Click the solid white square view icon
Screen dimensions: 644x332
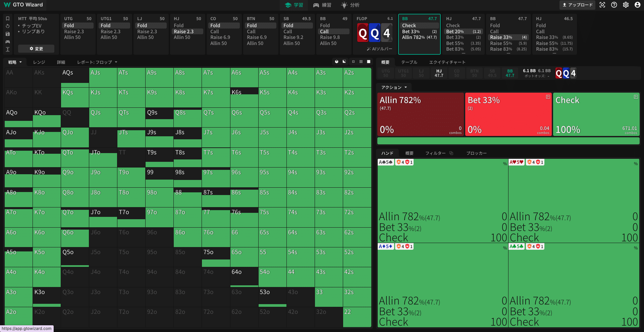point(369,62)
